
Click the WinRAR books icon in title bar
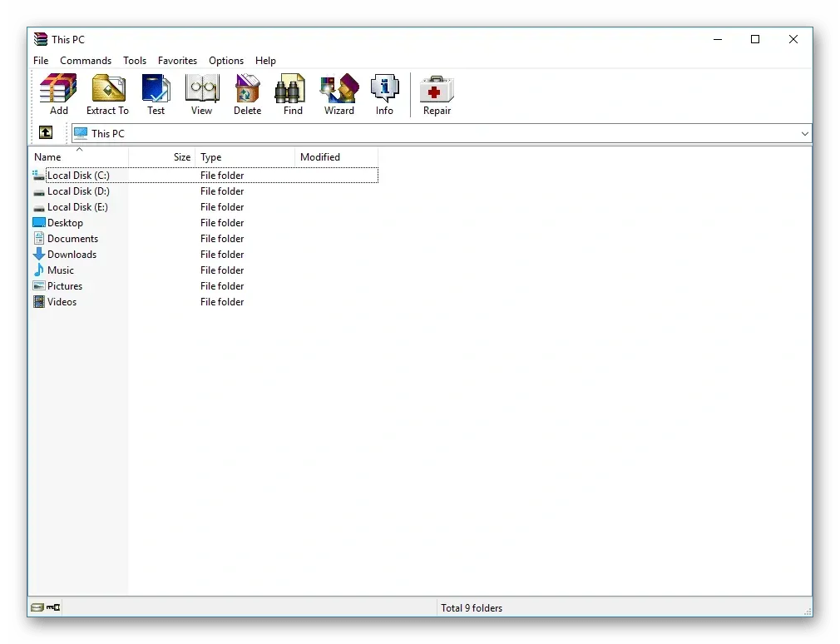(41, 39)
